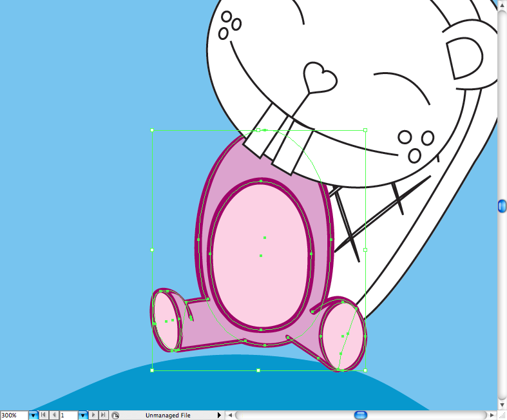Click the bounding box top-left corner handle
This screenshot has height=420, width=507.
(x=152, y=130)
